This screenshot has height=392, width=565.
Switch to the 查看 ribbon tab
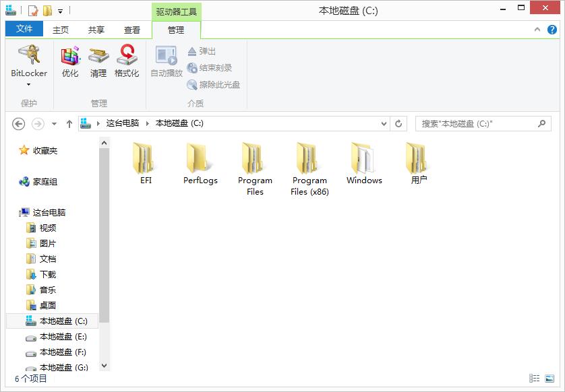pos(132,30)
